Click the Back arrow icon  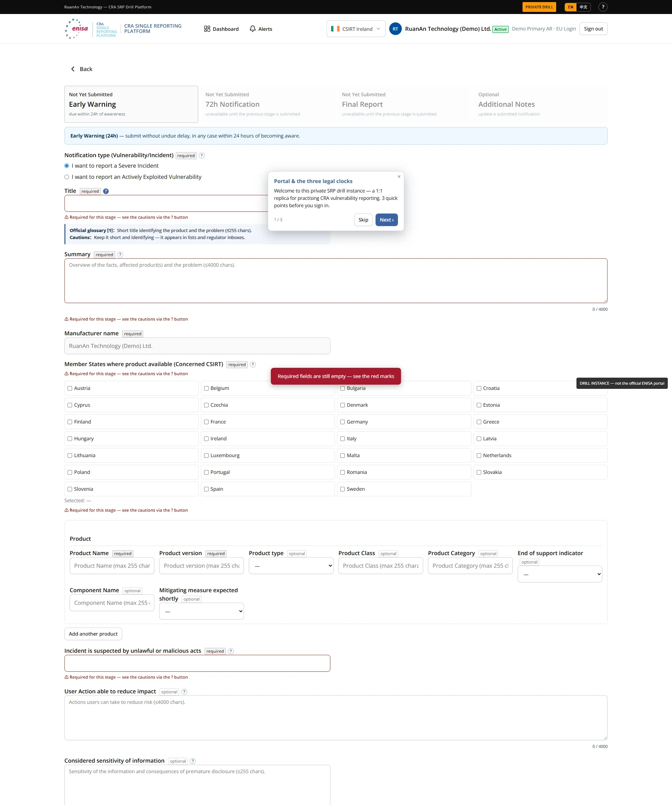click(x=73, y=69)
